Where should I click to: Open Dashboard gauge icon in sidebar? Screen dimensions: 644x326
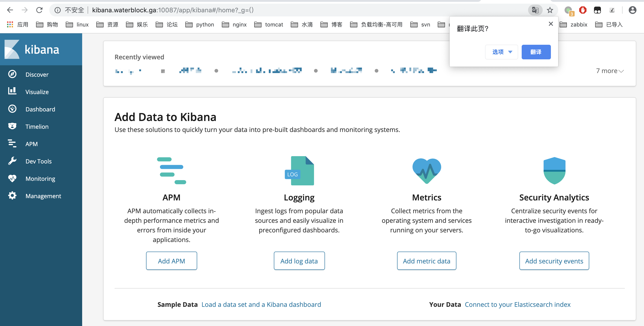pyautogui.click(x=12, y=109)
